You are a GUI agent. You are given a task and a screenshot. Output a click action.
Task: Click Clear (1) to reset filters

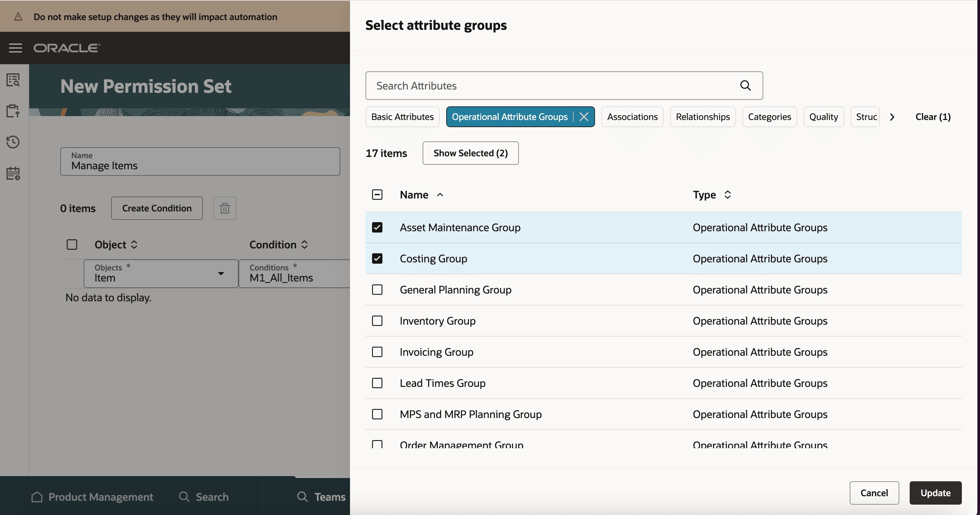coord(933,117)
